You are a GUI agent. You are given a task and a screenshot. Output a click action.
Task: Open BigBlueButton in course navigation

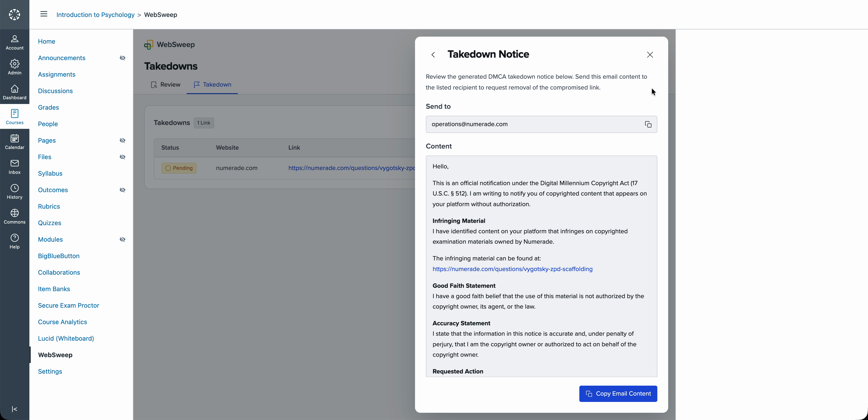click(x=59, y=256)
